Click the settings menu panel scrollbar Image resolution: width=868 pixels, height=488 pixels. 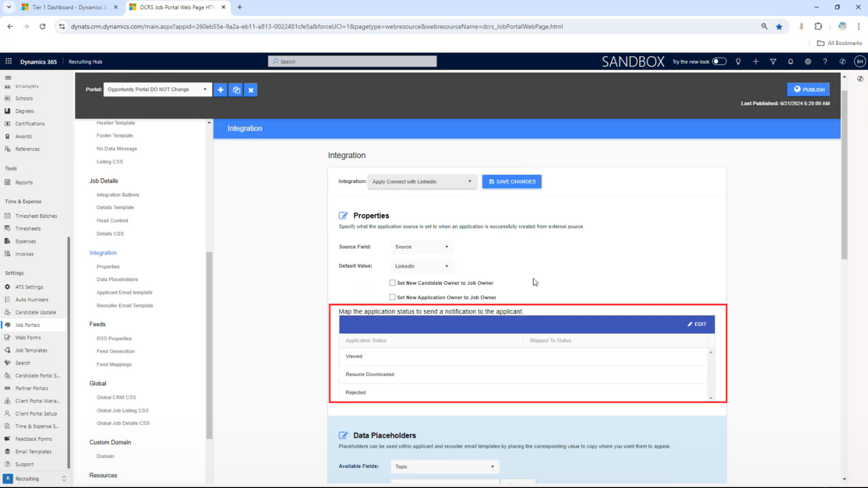coord(209,345)
